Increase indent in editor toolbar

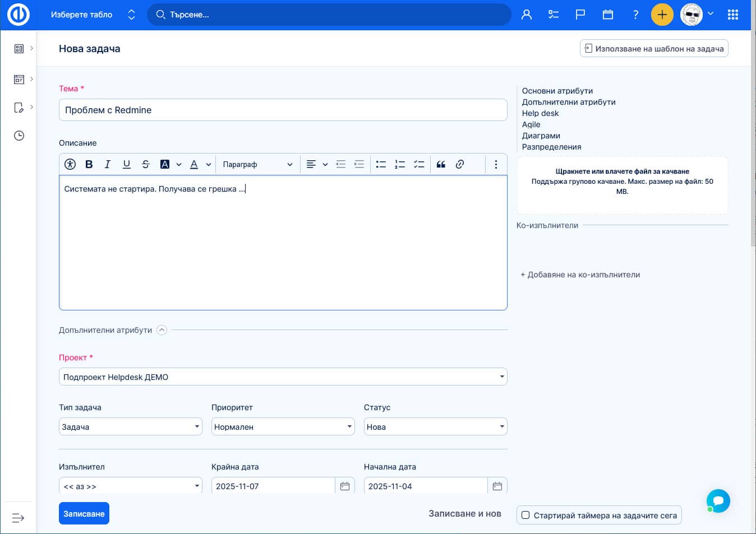coord(359,164)
